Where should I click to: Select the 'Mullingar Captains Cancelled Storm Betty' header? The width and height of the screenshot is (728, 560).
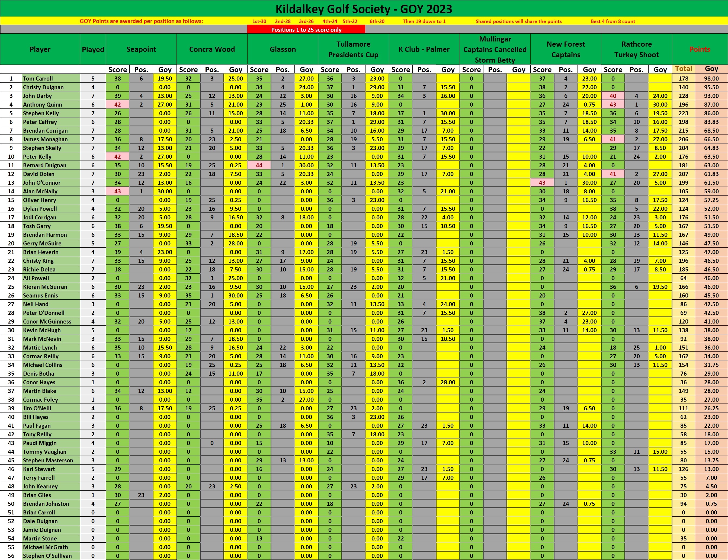495,49
